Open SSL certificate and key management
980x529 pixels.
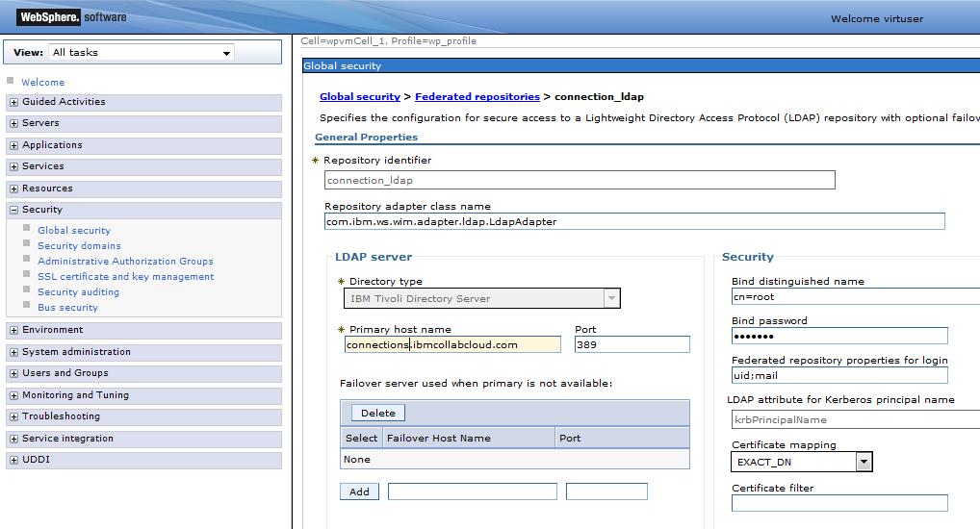(125, 277)
